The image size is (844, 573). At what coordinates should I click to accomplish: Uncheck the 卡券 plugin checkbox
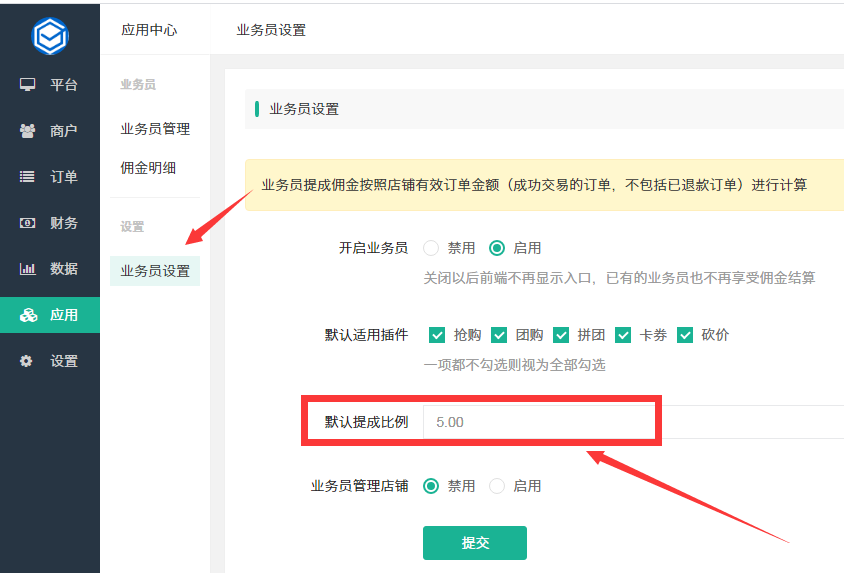point(623,335)
